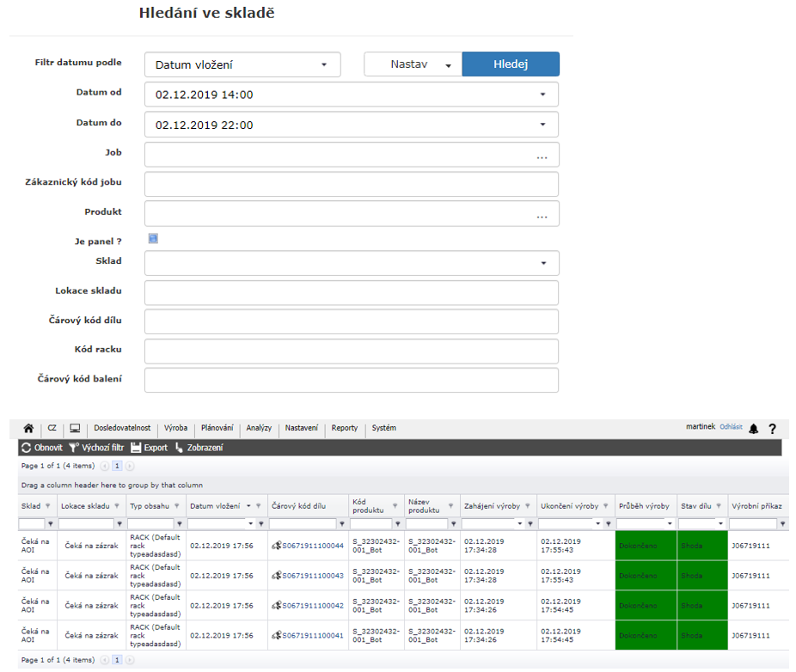Click the Obnovit refresh toolbar button

point(41,448)
